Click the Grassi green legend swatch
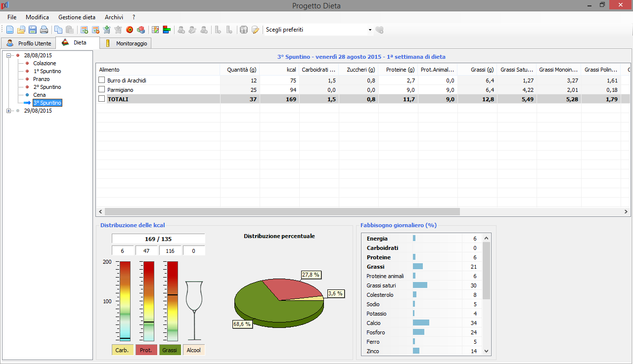The width and height of the screenshot is (633, 364). point(170,350)
